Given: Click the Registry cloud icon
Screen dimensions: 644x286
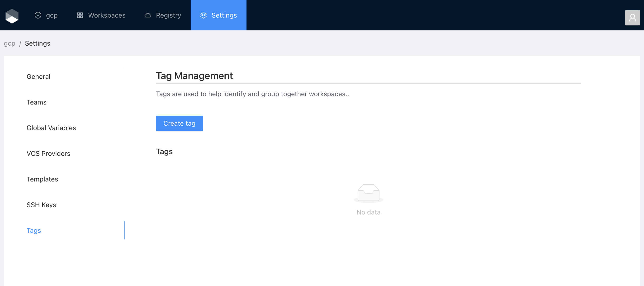Looking at the screenshot, I should 148,15.
